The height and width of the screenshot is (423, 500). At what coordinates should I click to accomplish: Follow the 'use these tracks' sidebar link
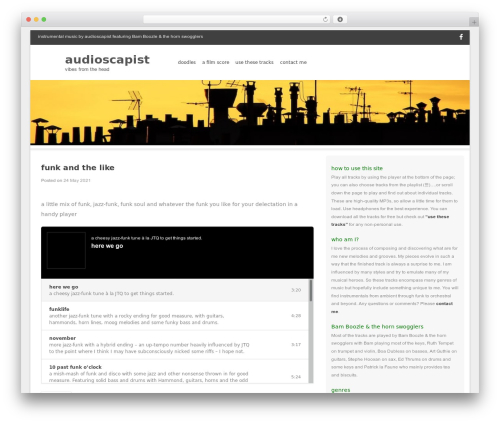(x=390, y=221)
